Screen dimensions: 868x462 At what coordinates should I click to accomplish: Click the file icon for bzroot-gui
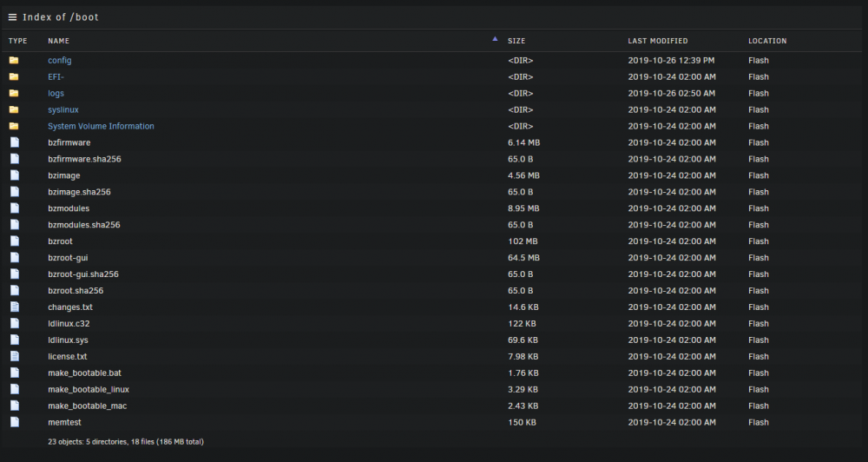click(x=15, y=258)
